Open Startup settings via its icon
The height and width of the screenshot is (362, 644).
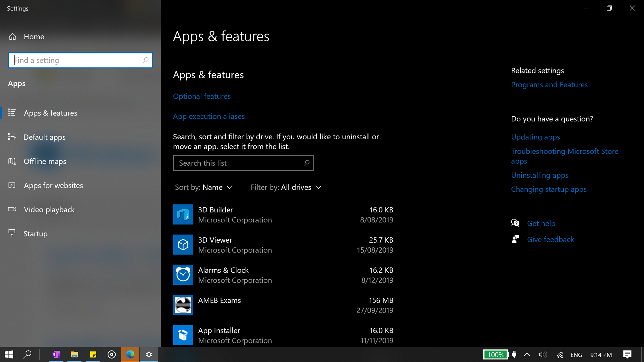coord(12,233)
